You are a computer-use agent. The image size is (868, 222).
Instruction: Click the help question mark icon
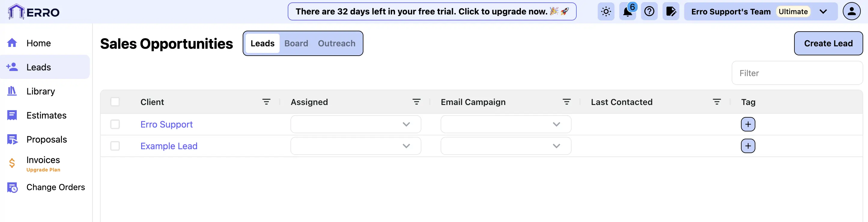pyautogui.click(x=649, y=12)
